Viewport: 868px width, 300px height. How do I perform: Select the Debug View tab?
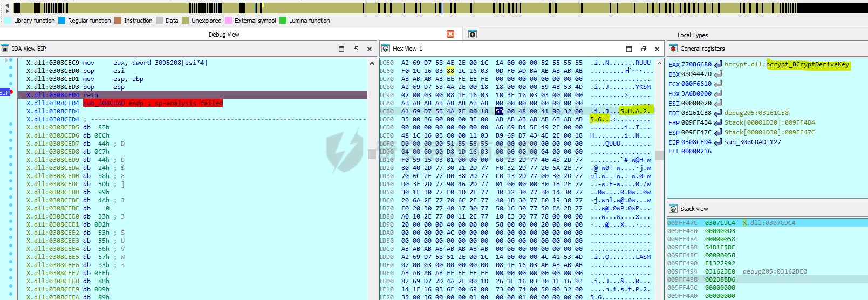(x=224, y=35)
